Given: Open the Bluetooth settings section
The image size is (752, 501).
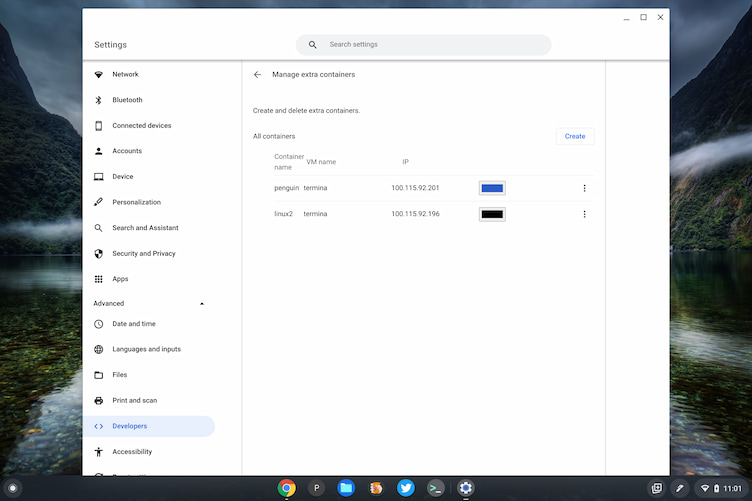Looking at the screenshot, I should point(127,100).
